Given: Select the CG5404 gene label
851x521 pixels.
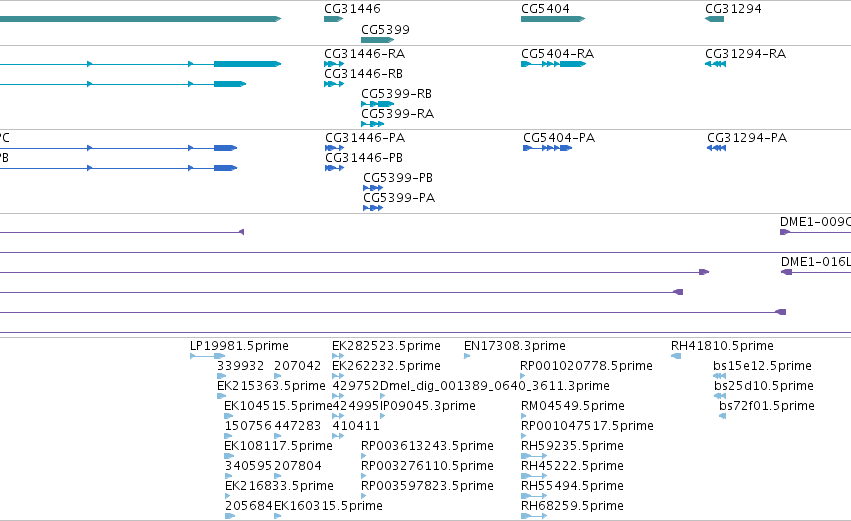Looking at the screenshot, I should tap(545, 9).
